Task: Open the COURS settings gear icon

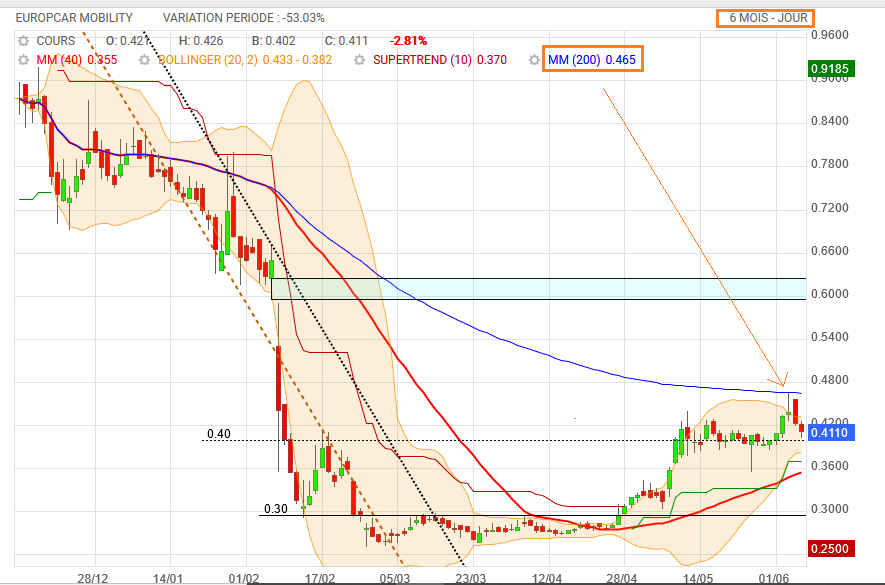Action: (x=23, y=41)
